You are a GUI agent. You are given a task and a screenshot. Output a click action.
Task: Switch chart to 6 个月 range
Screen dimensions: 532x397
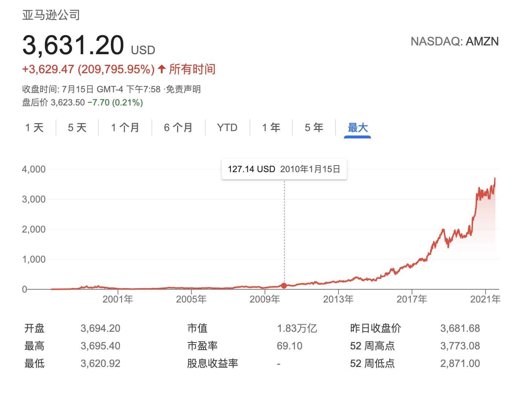179,127
